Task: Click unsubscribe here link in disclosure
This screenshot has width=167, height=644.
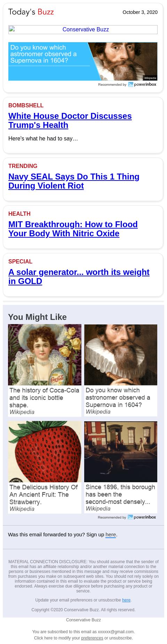Action: click(x=126, y=600)
